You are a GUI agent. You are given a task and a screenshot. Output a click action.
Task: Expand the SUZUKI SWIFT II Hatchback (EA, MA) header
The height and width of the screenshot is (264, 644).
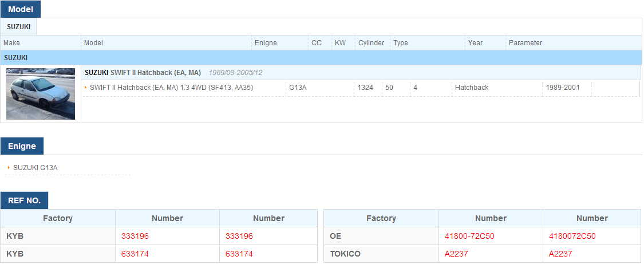point(143,73)
